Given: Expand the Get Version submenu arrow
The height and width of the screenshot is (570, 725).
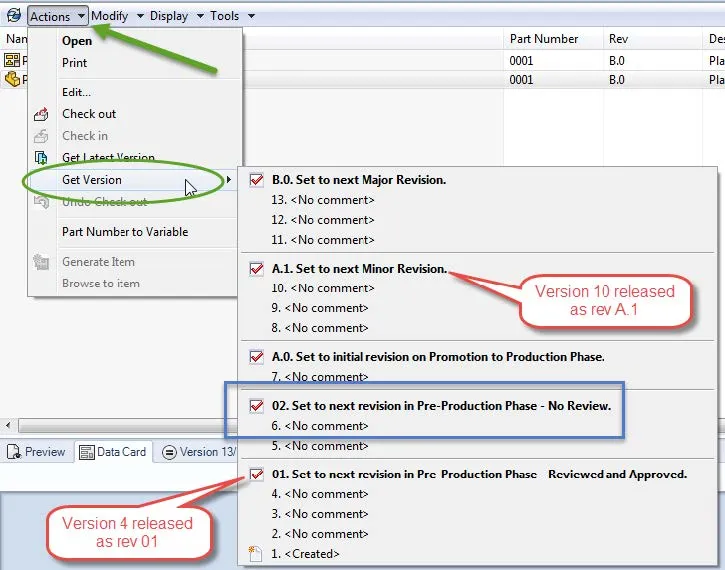Looking at the screenshot, I should pyautogui.click(x=228, y=179).
